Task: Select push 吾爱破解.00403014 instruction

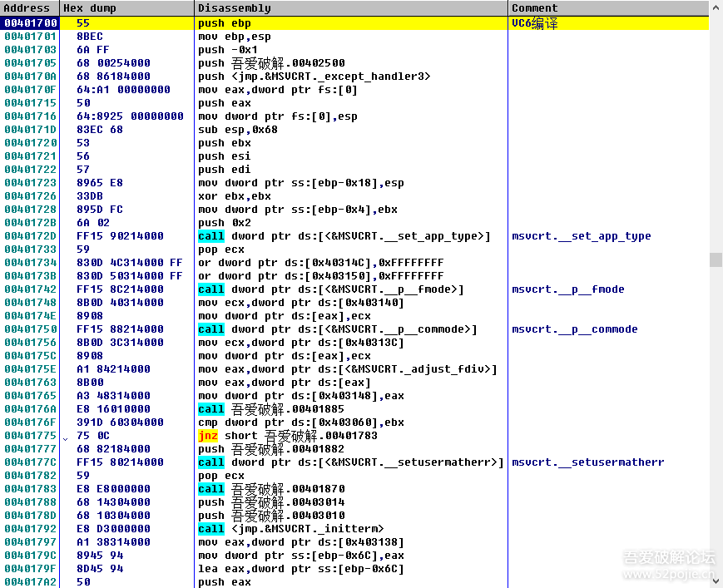Action: coord(271,502)
